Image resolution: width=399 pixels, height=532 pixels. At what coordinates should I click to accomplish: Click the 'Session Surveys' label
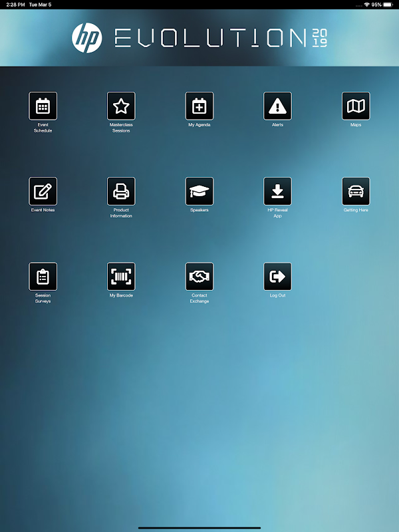coord(43,298)
